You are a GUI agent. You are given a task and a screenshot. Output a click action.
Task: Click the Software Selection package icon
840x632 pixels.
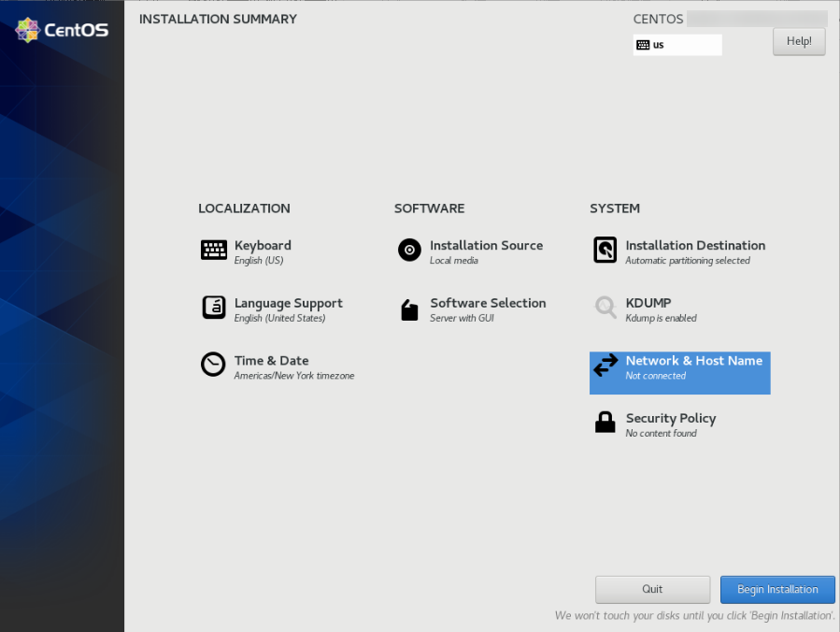(x=409, y=309)
